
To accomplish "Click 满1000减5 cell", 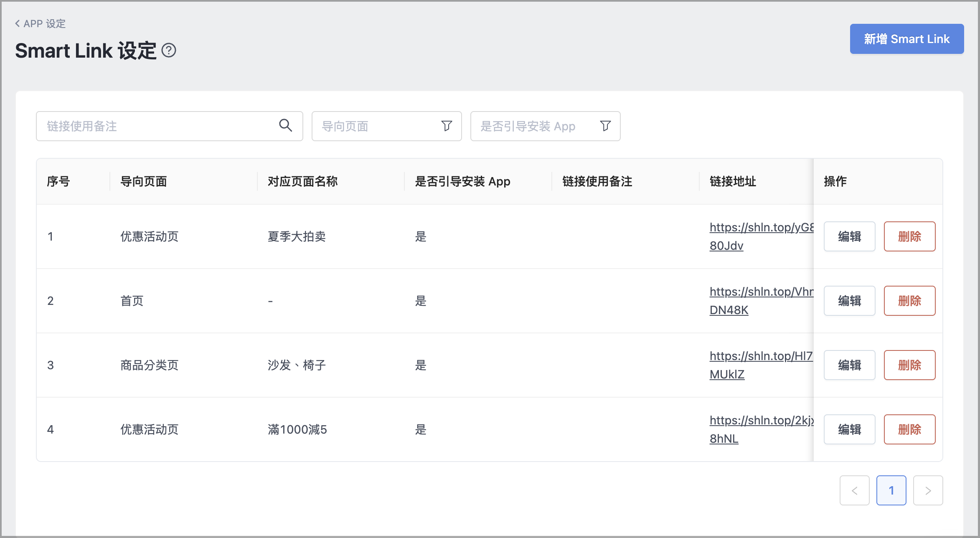I will click(297, 429).
